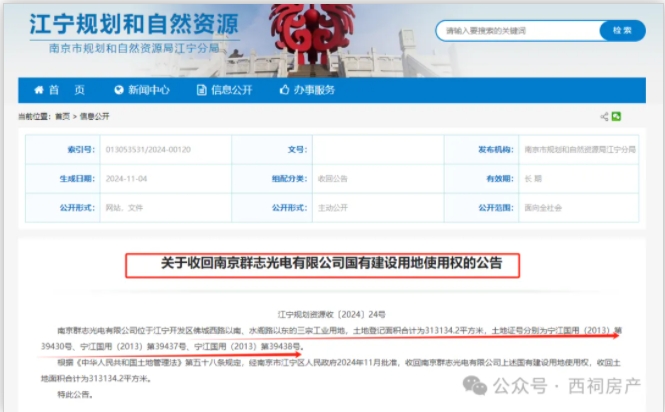This screenshot has height=412, width=665.
Task: Click 首页 in the breadcrumb path
Action: click(62, 117)
